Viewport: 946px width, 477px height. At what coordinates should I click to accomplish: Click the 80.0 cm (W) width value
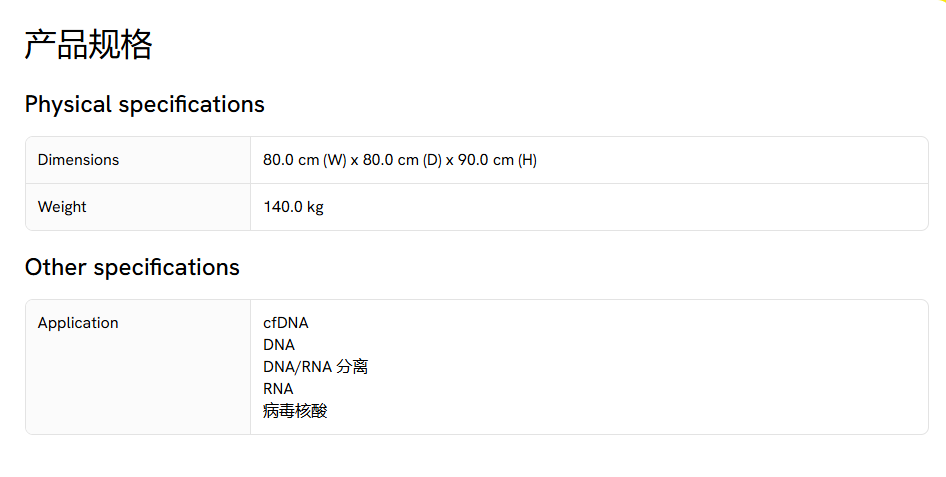[304, 160]
